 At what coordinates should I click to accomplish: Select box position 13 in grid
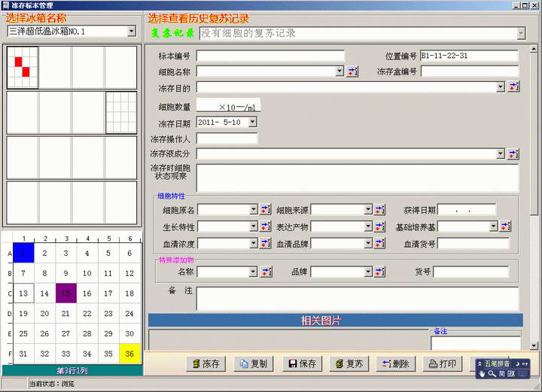click(23, 293)
